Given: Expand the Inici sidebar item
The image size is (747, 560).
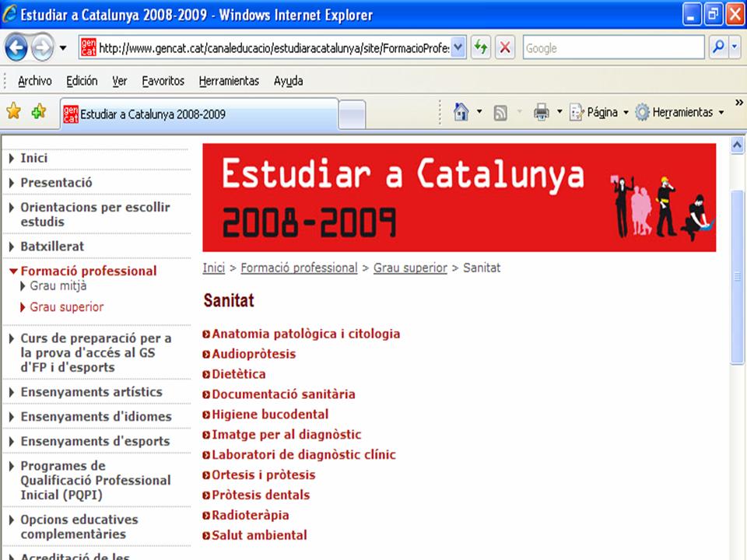Looking at the screenshot, I should tap(33, 158).
